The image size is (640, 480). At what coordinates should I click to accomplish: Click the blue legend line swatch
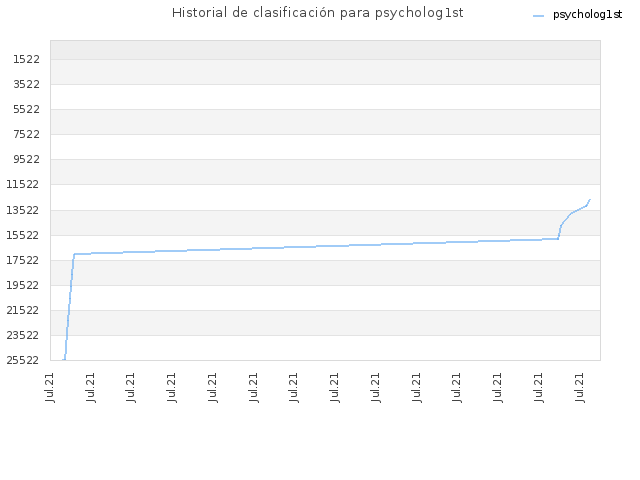point(538,16)
